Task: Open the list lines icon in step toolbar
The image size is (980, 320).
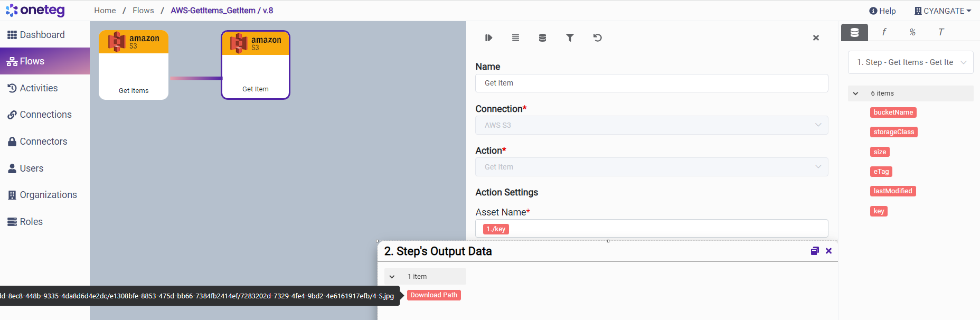Action: tap(515, 37)
